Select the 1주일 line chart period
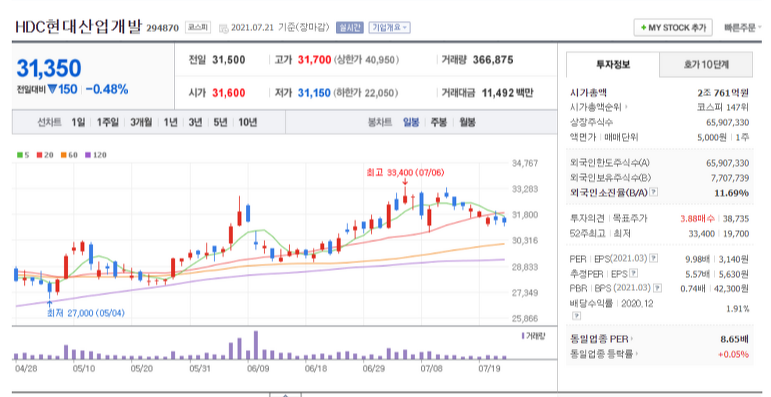771x397 pixels. pos(107,122)
